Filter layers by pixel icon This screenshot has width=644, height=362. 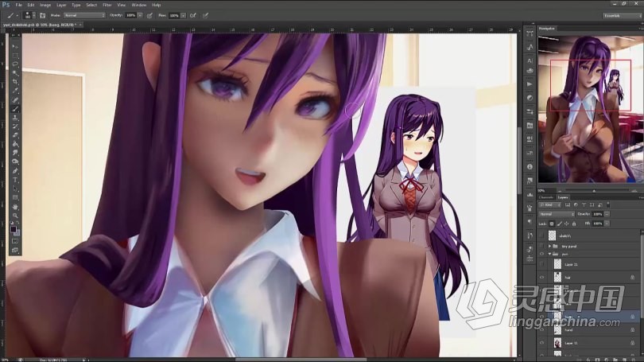pyautogui.click(x=568, y=204)
